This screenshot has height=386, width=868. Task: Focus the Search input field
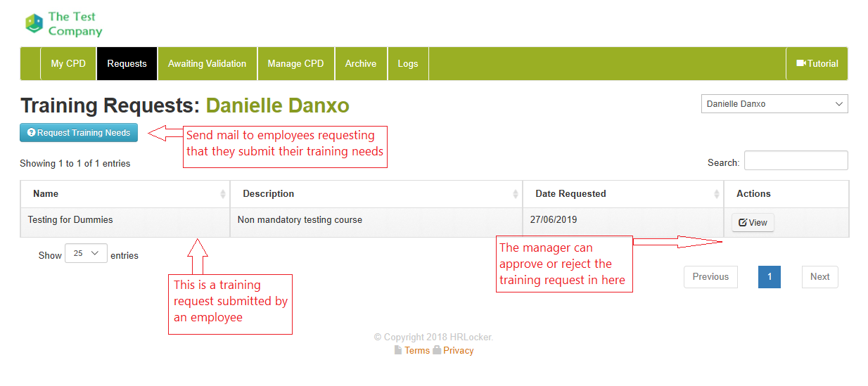[796, 161]
